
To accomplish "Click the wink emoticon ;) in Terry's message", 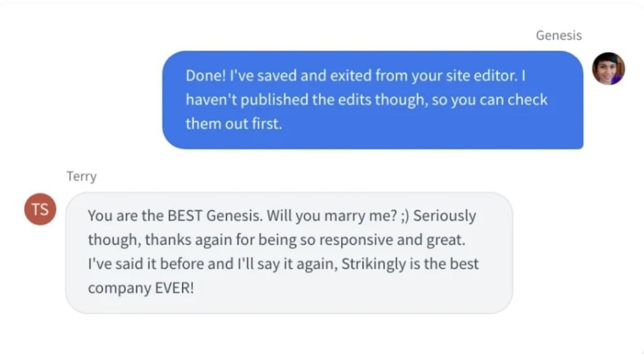I will pyautogui.click(x=405, y=216).
